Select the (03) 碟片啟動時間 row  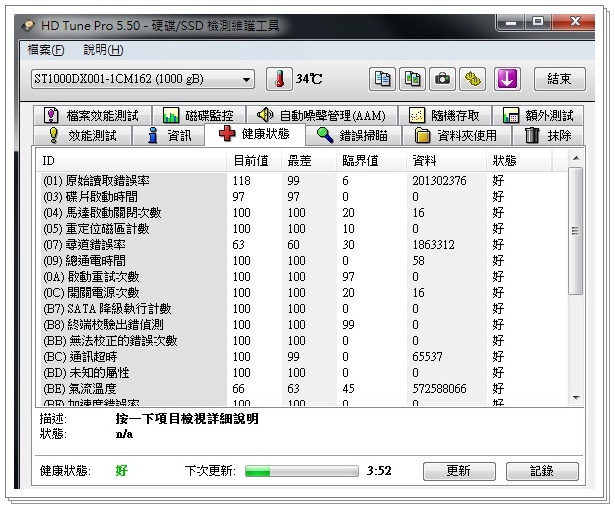pyautogui.click(x=302, y=196)
